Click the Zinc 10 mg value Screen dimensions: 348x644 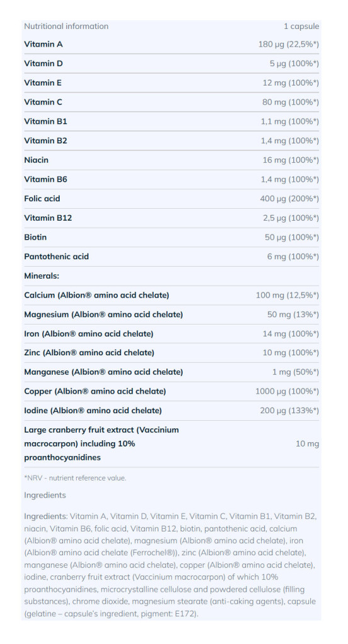[x=291, y=353]
